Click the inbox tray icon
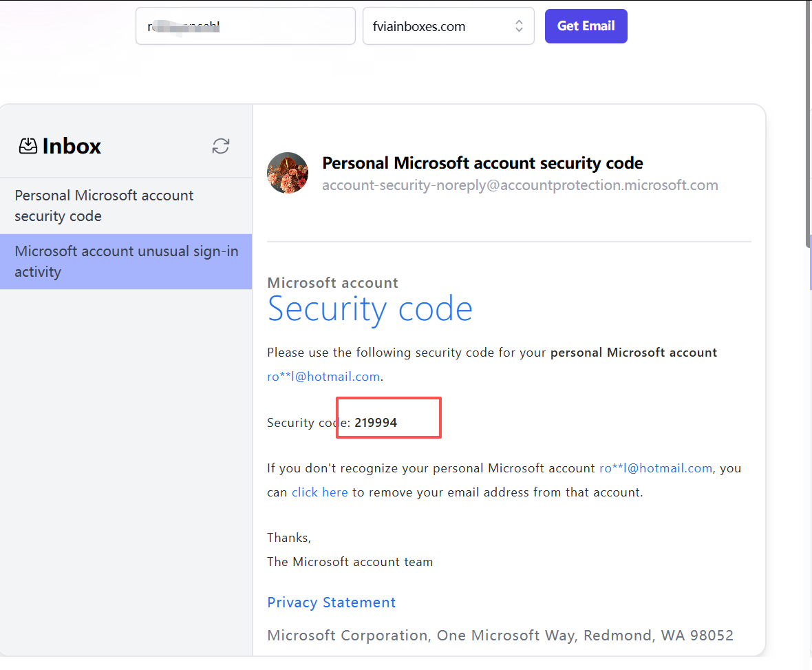 [28, 146]
